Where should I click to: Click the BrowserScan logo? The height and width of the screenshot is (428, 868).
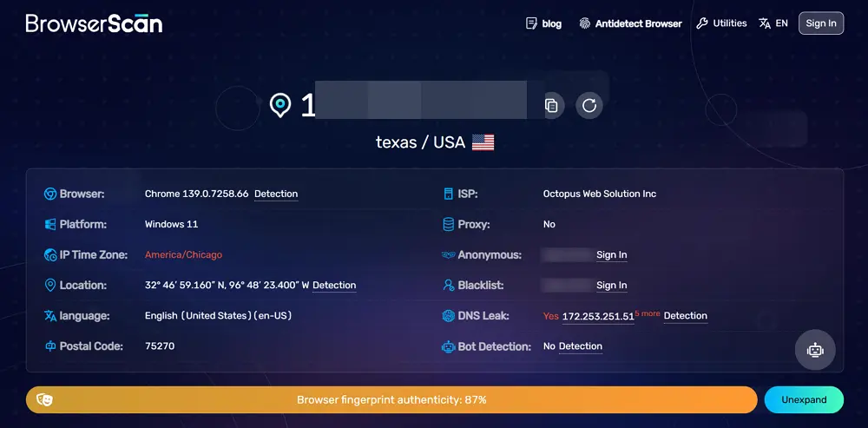coord(94,23)
